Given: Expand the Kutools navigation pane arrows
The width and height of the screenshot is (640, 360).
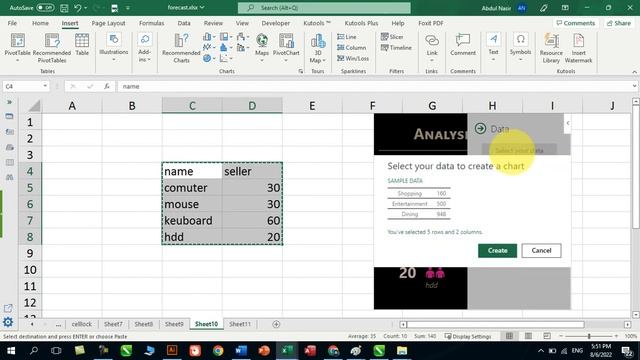Looking at the screenshot, I should (x=9, y=102).
